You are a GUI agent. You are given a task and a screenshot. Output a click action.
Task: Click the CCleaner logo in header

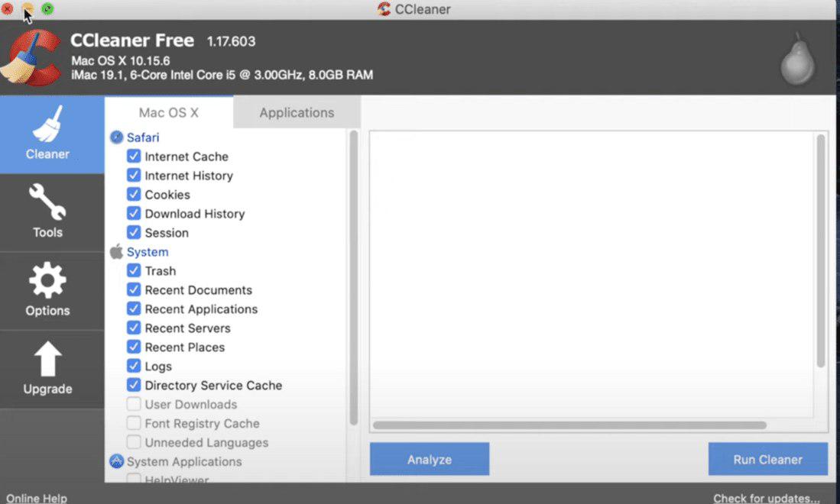(31, 58)
